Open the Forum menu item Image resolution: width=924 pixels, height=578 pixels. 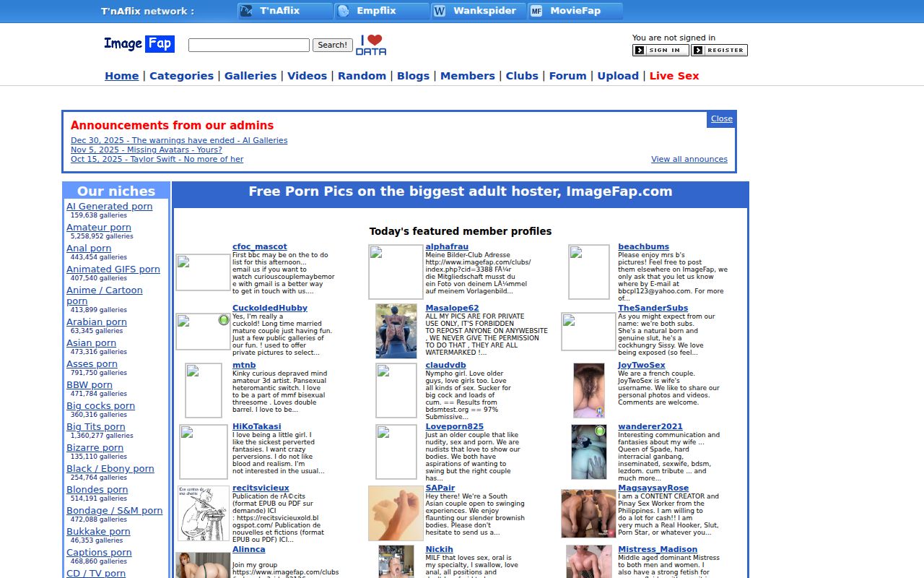coord(567,76)
